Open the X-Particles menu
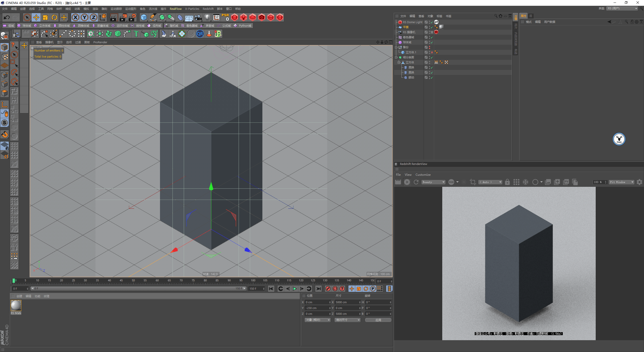Screen dimensions: 644x352 pyautogui.click(x=192, y=9)
